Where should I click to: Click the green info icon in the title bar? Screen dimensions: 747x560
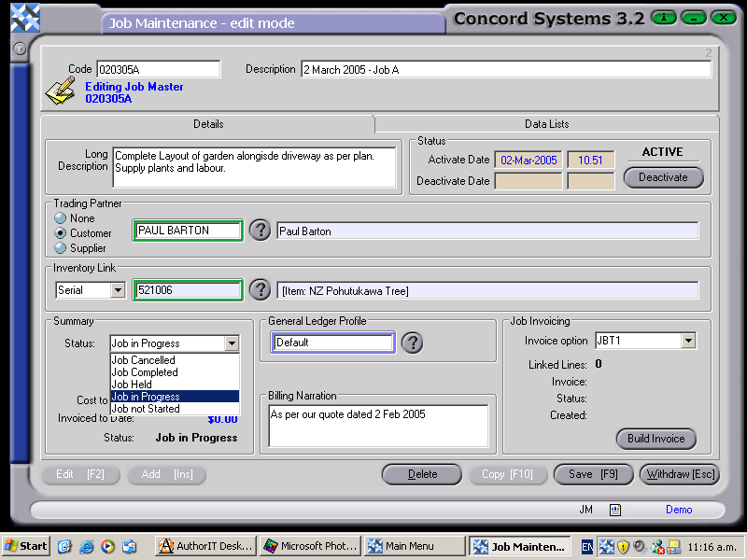tap(663, 18)
